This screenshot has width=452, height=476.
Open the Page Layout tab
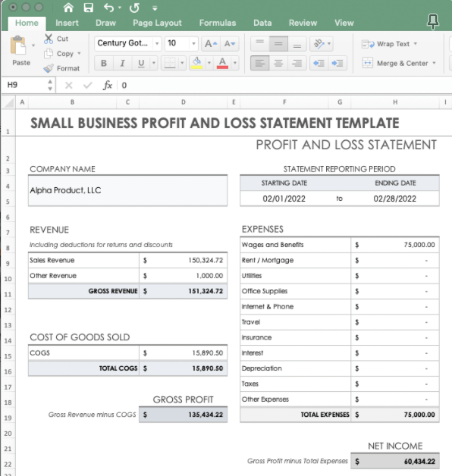click(x=157, y=23)
